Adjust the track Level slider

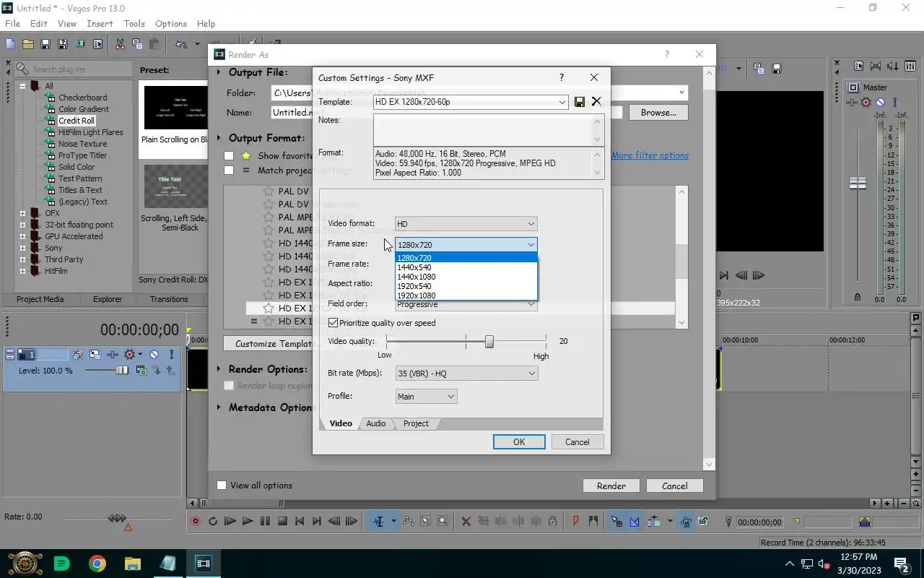point(122,371)
